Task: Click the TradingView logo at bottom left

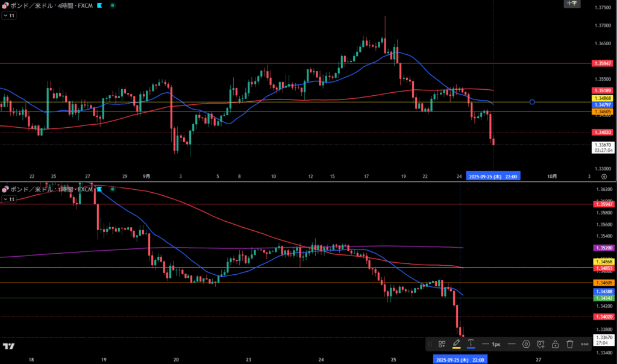Action: coord(8,347)
